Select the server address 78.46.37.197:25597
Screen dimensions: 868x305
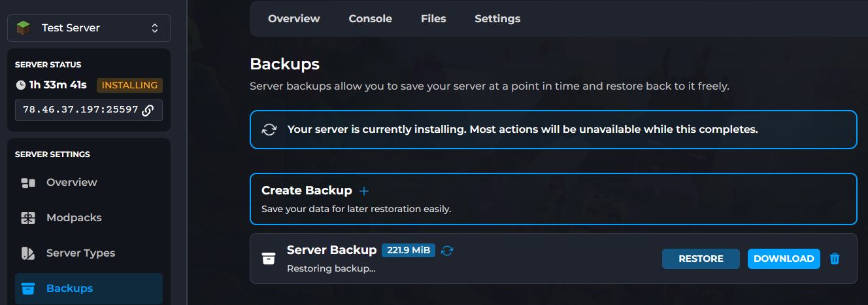click(x=80, y=110)
